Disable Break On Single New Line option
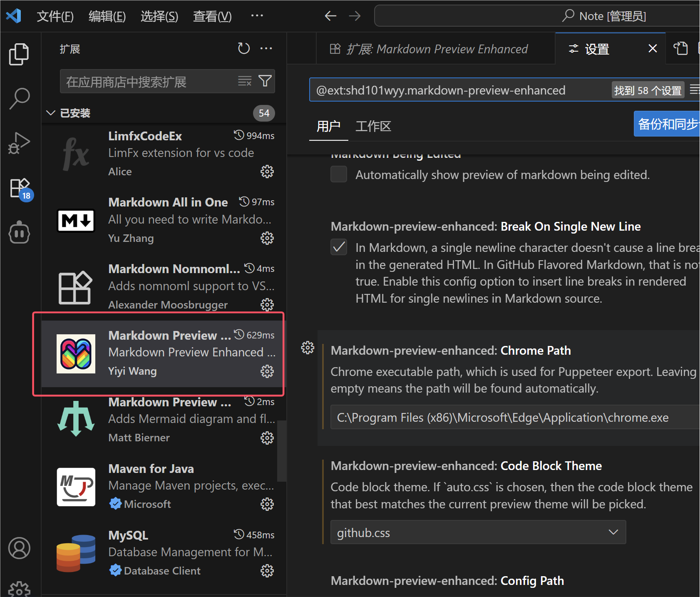Viewport: 700px width, 597px height. click(339, 247)
